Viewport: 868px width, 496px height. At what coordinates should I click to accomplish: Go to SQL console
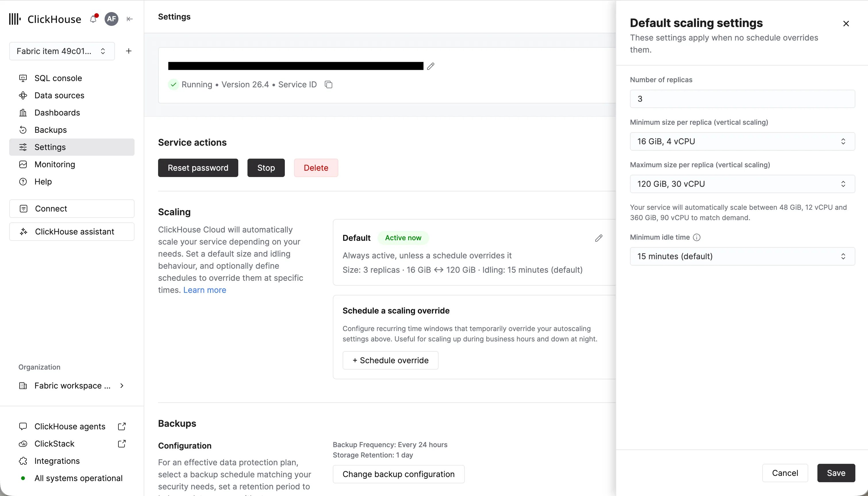click(x=72, y=78)
